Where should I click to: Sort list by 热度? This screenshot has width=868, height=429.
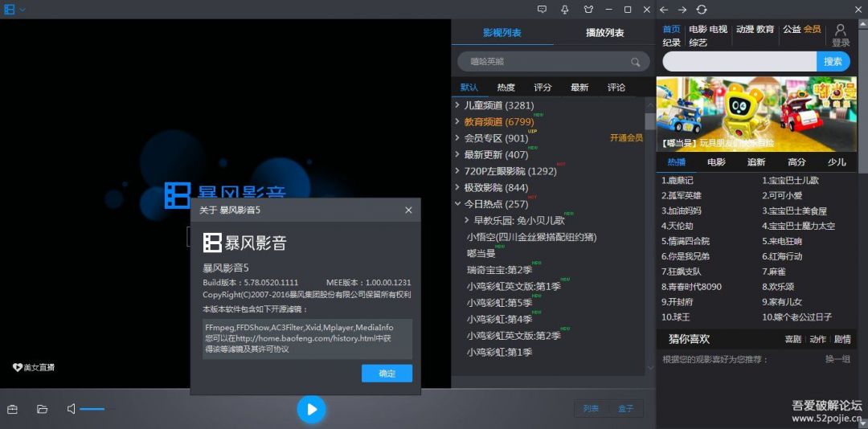[x=506, y=88]
